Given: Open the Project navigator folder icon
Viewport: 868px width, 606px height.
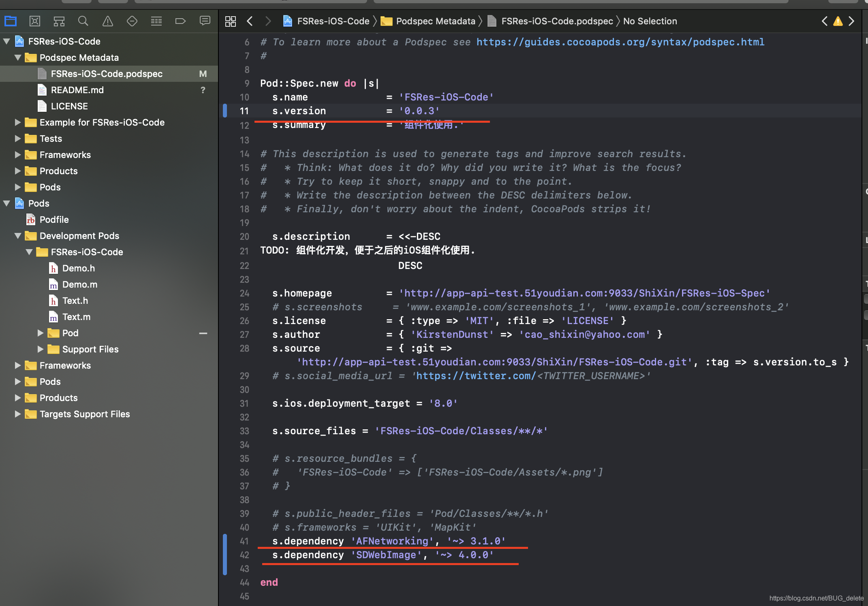Looking at the screenshot, I should (11, 21).
